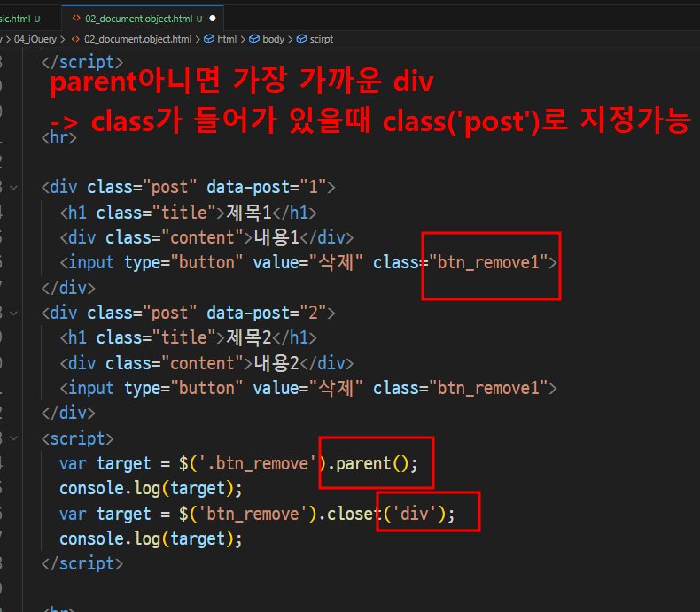Collapse the div data-post="1" code block
The height and width of the screenshot is (612, 700).
(14, 188)
